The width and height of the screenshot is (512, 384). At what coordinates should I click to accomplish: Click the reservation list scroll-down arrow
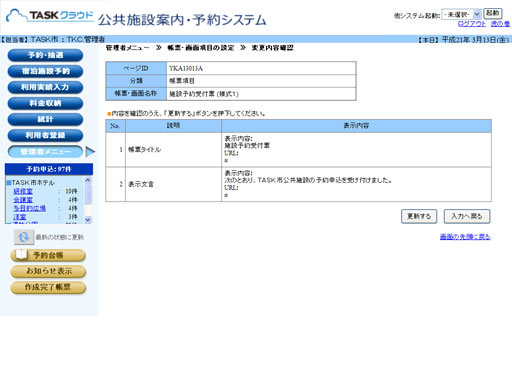click(x=88, y=220)
